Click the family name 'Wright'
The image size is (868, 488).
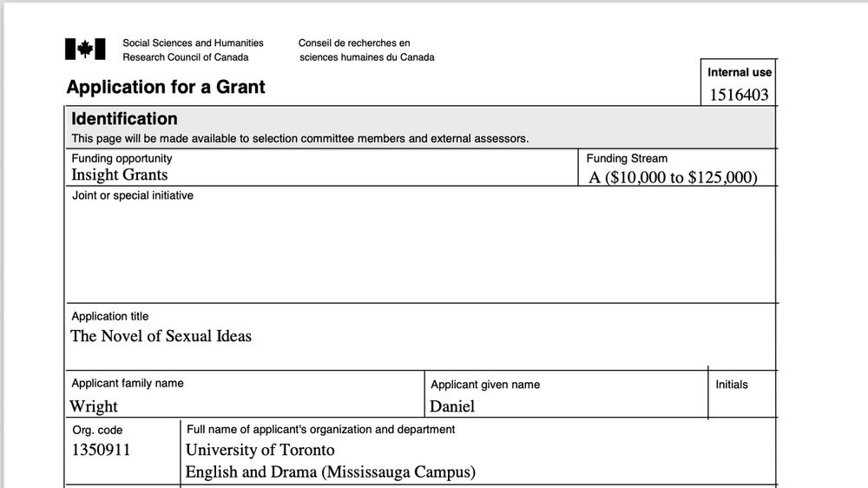click(x=94, y=406)
